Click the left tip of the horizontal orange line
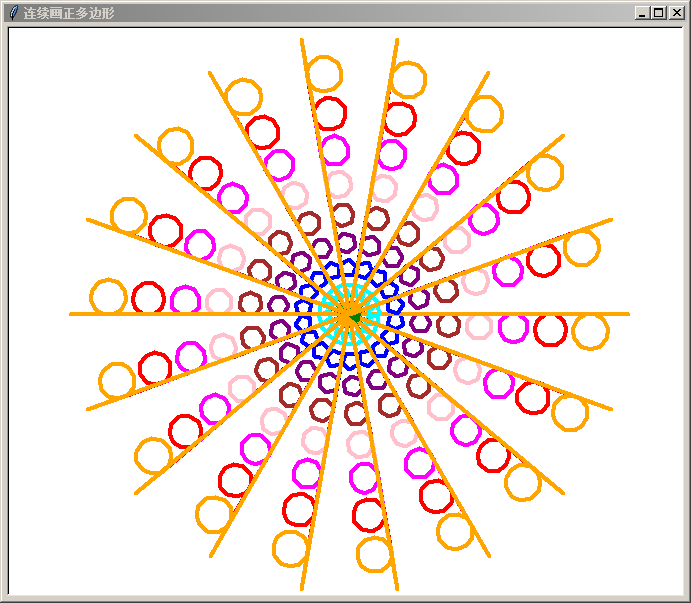 coord(71,314)
